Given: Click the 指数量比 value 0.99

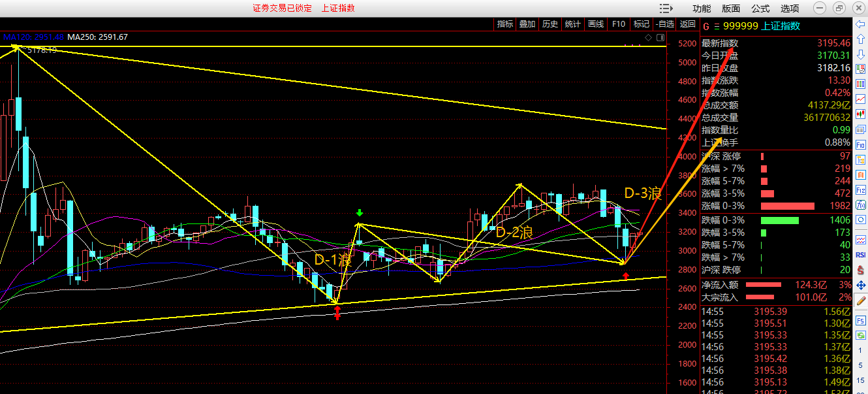Looking at the screenshot, I should tap(841, 130).
